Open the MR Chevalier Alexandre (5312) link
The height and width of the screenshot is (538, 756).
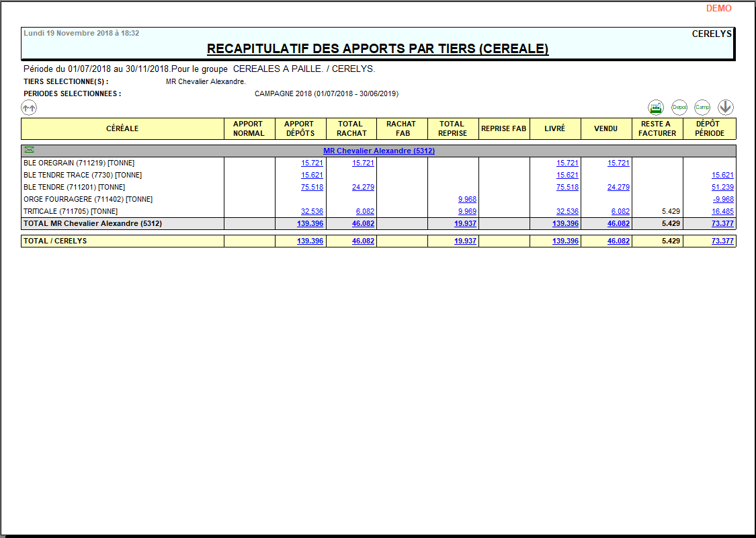(x=378, y=151)
